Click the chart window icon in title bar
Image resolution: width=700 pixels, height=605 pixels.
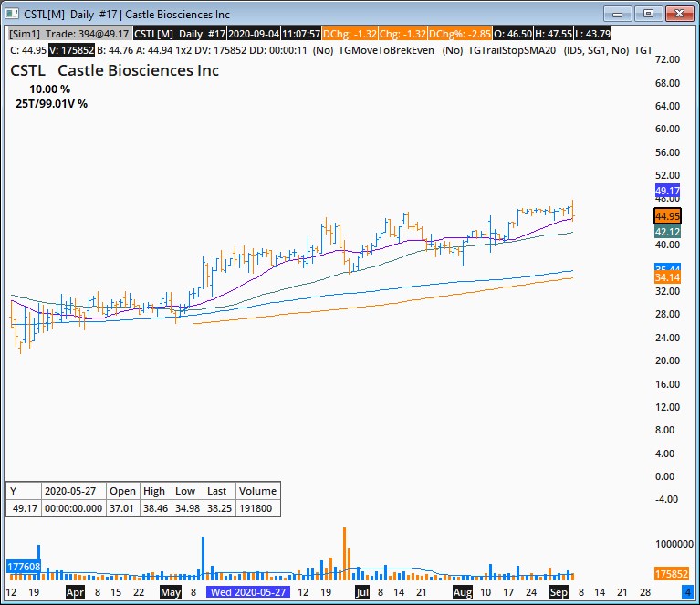[x=12, y=14]
